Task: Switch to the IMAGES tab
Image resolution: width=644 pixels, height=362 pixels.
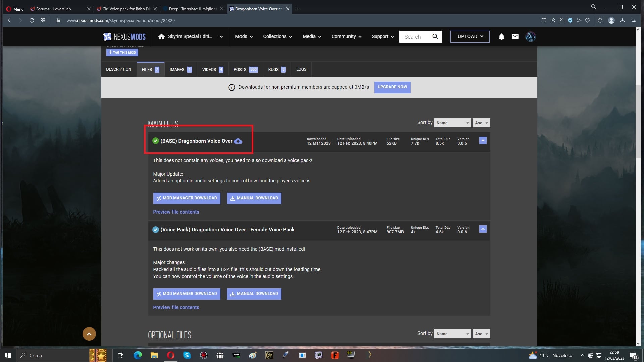Action: [x=180, y=69]
